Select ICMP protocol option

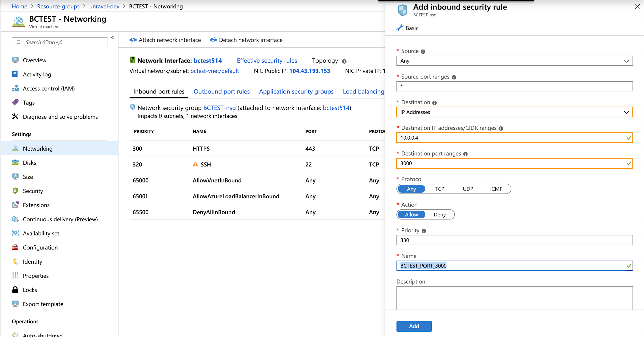(x=496, y=189)
